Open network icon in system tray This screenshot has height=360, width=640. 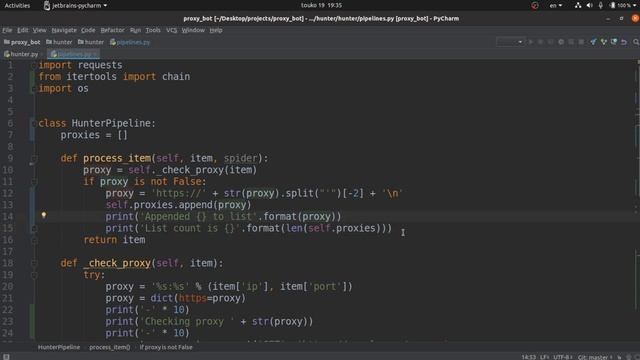click(578, 5)
